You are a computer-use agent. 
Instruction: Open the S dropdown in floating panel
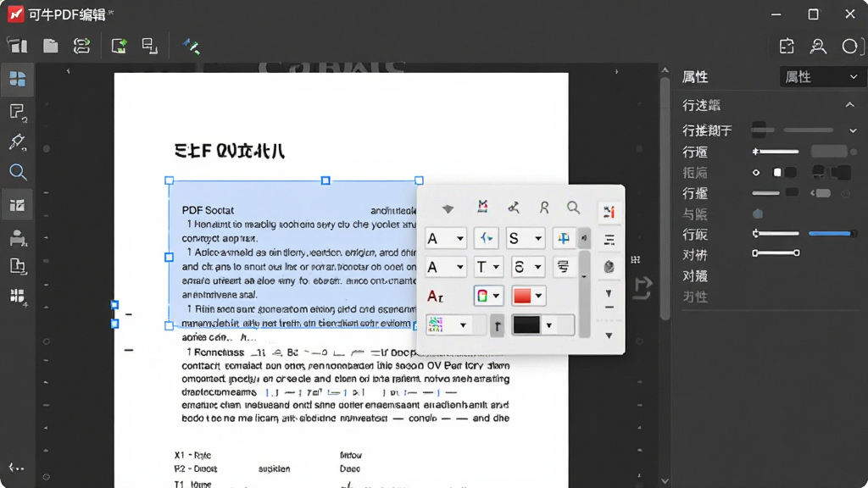click(x=525, y=238)
